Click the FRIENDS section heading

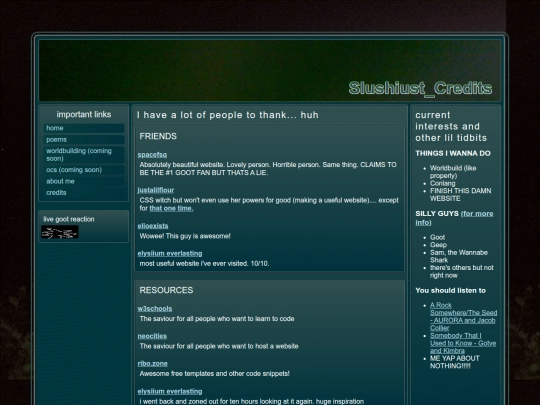[x=158, y=136]
